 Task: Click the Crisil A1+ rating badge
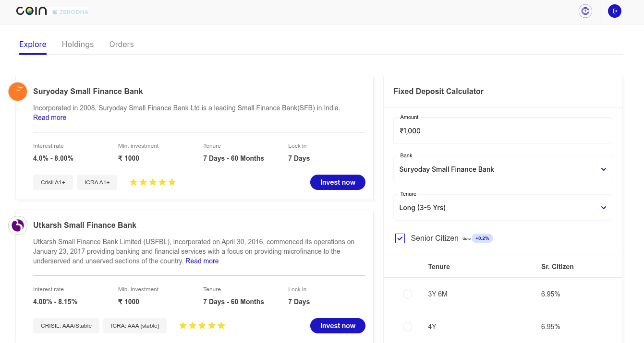(x=53, y=182)
